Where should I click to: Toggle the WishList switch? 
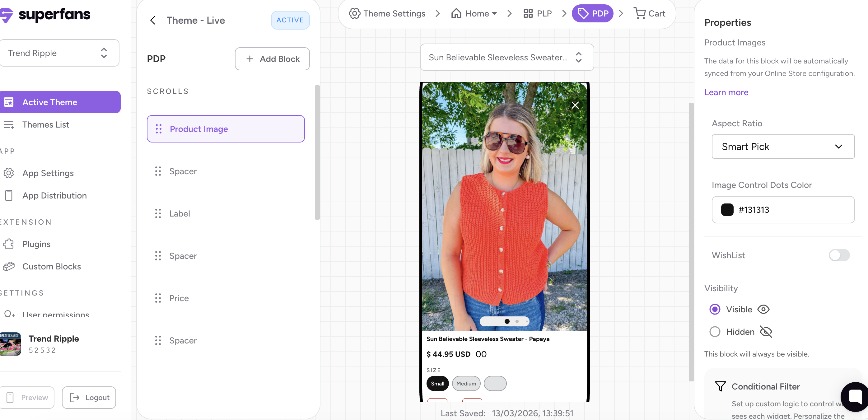pos(839,255)
